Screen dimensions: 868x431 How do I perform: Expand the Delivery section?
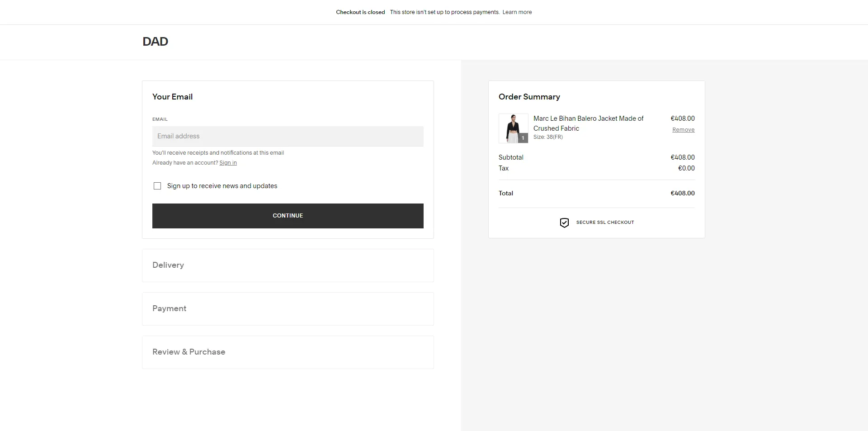pyautogui.click(x=288, y=265)
